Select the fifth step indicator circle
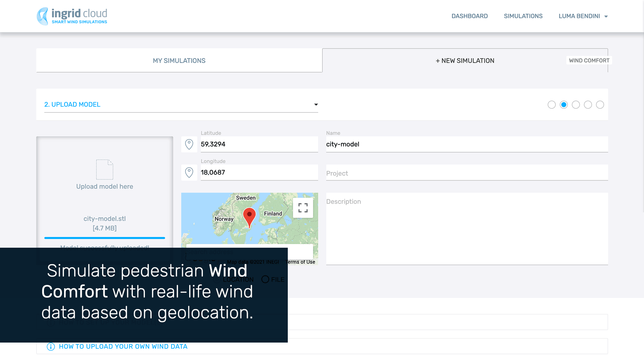 (x=600, y=105)
